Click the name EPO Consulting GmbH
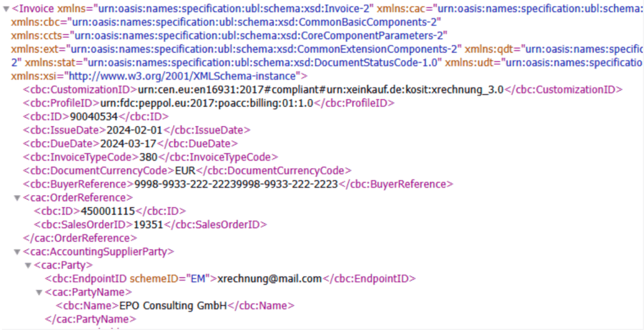 [173, 306]
